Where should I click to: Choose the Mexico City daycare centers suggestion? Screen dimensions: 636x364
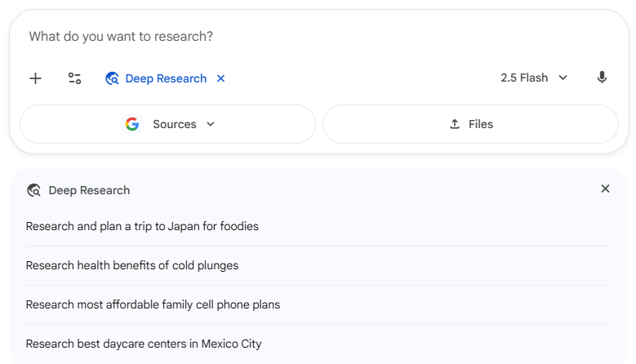144,344
